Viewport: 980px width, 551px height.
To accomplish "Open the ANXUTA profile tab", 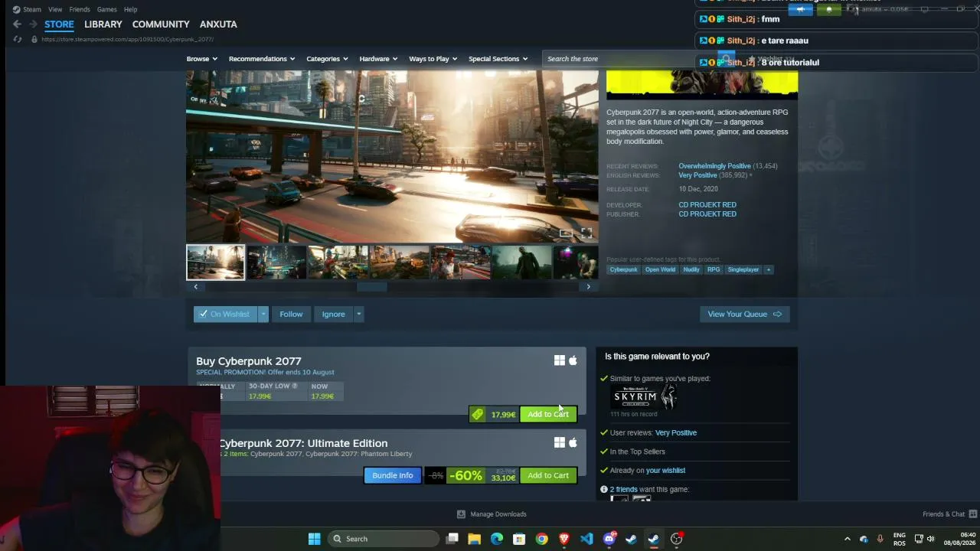I will click(x=218, y=24).
